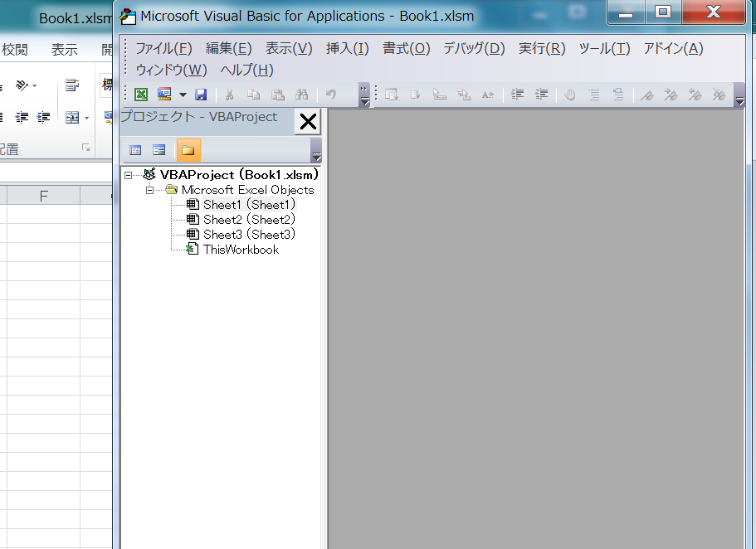Image resolution: width=756 pixels, height=549 pixels.
Task: Open the 表示(V) menu in the VBA editor
Action: [289, 49]
